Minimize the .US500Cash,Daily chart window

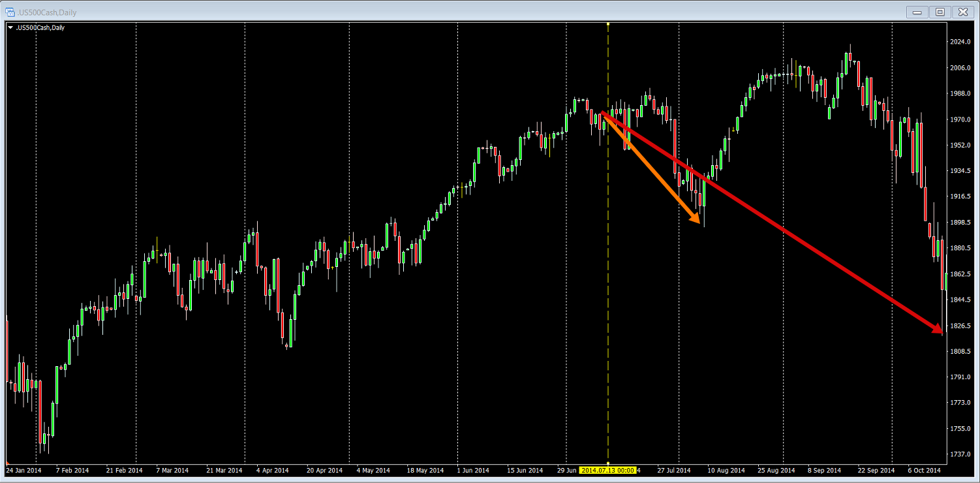point(917,12)
